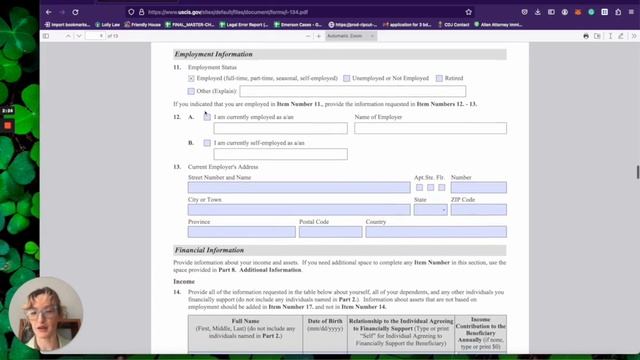Image resolution: width=640 pixels, height=360 pixels.
Task: Click the ZIP Code field
Action: point(479,210)
